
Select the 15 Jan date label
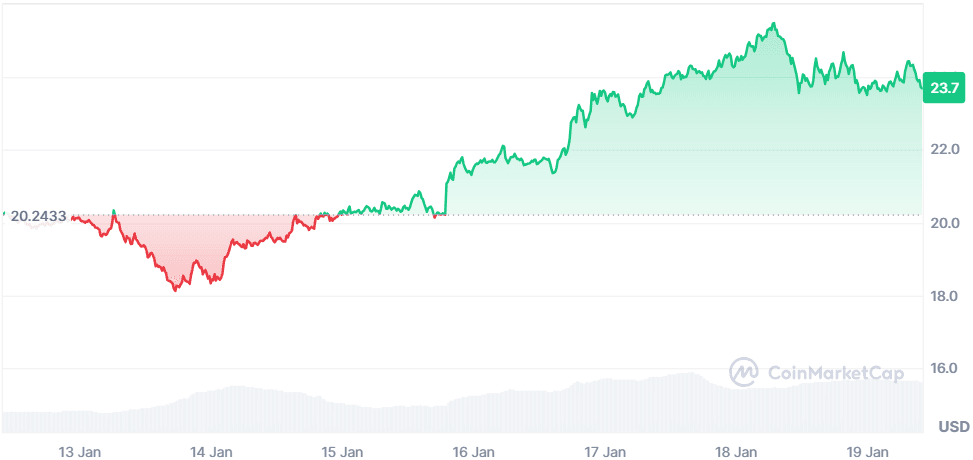tap(342, 452)
